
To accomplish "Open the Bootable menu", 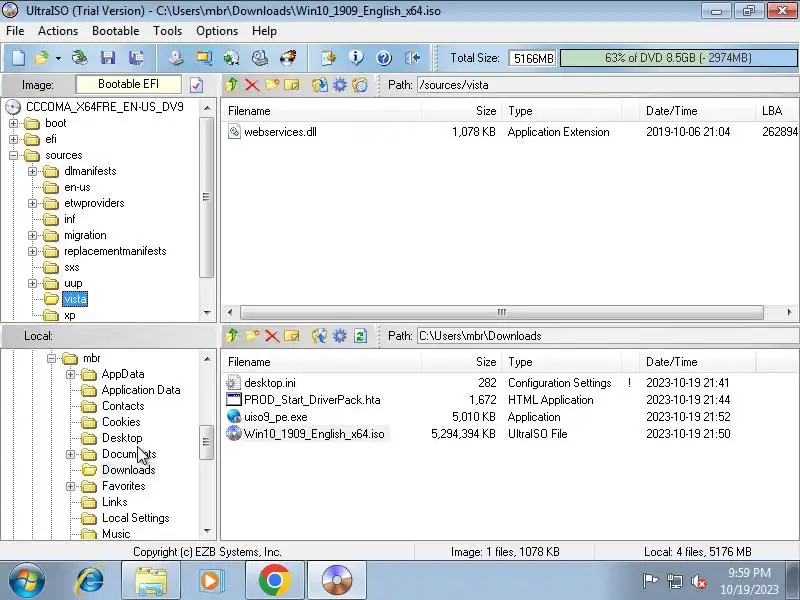I will pyautogui.click(x=115, y=31).
